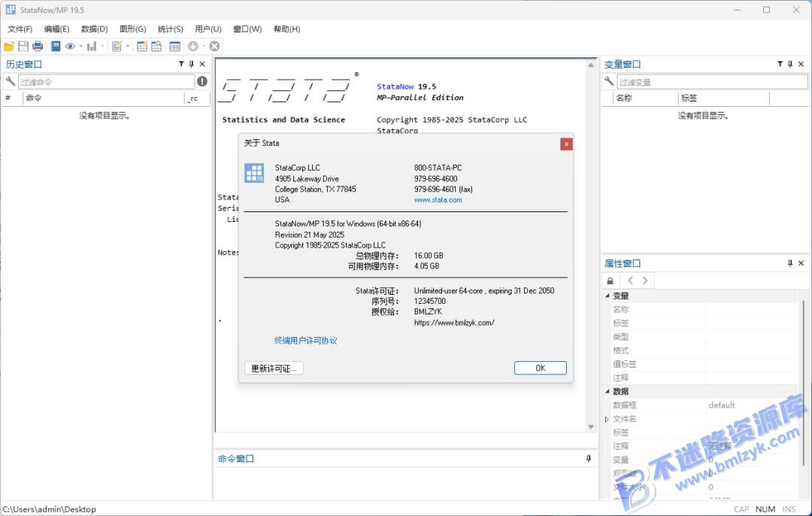Viewport: 812px width, 516px height.
Task: Click the _rc column header
Action: 197,98
